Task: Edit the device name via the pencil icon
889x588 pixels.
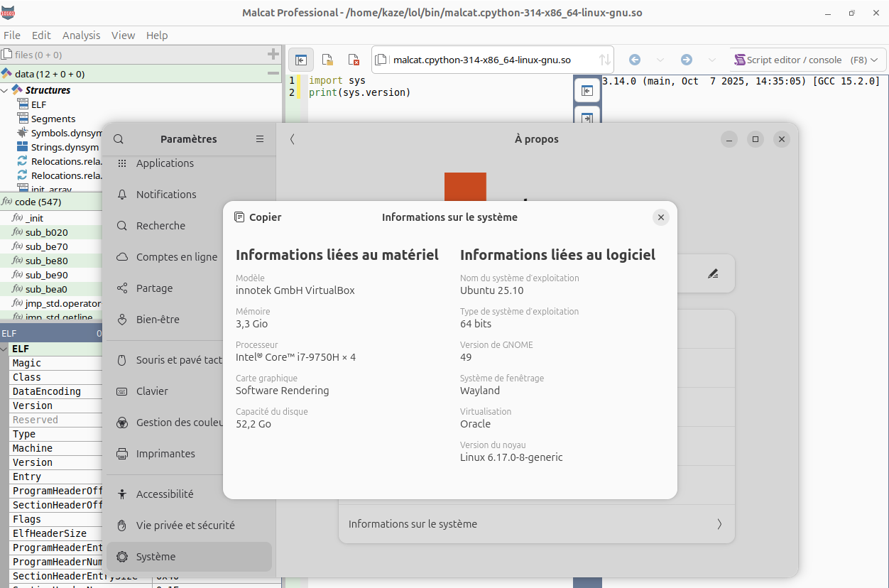Action: point(713,273)
